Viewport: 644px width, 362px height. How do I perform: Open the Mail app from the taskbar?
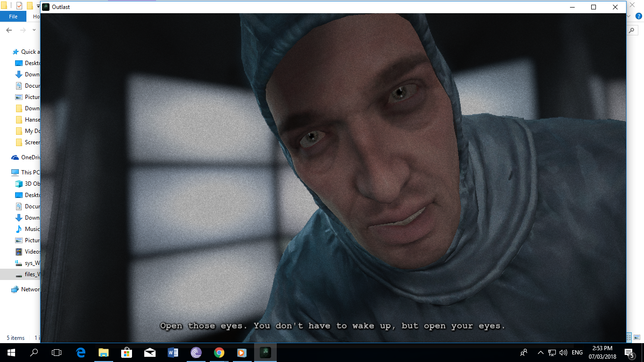coord(149,352)
